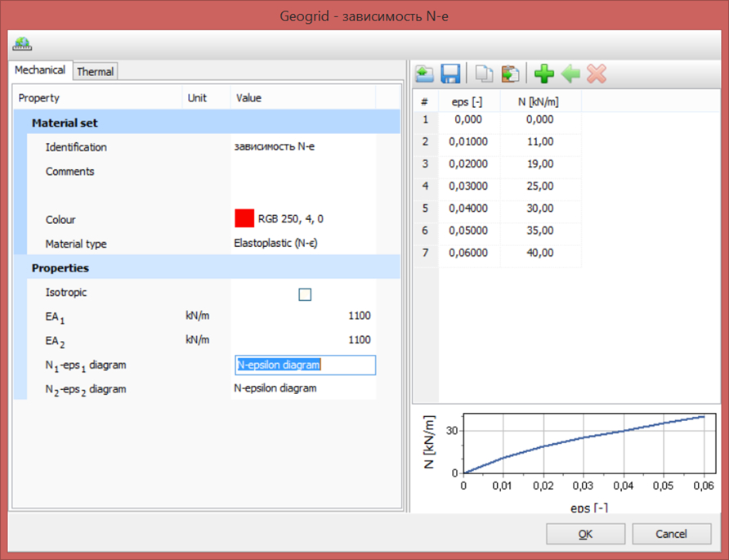
Task: Select the N value 19,00 table cell
Action: click(x=540, y=164)
